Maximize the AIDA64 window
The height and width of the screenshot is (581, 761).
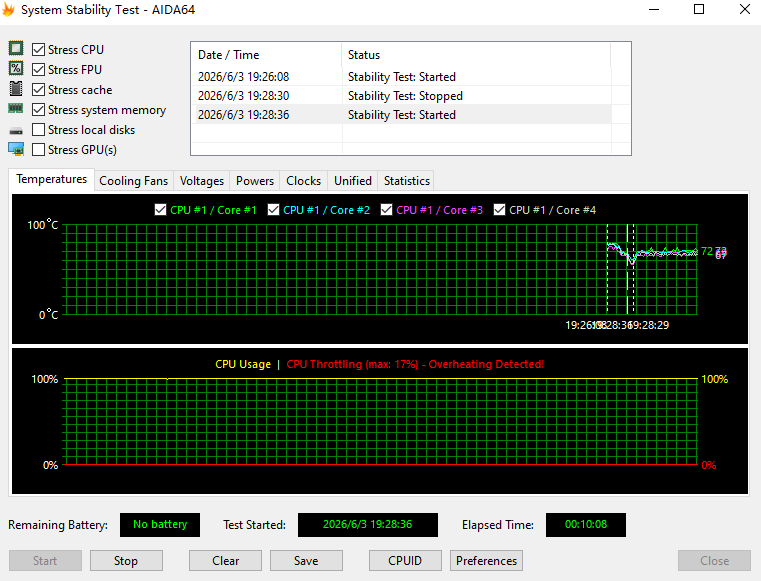coord(699,9)
